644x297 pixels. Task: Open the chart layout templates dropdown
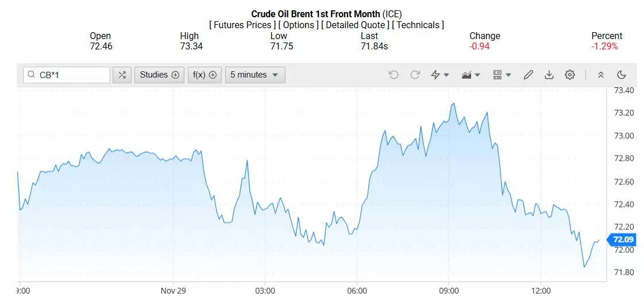[502, 75]
